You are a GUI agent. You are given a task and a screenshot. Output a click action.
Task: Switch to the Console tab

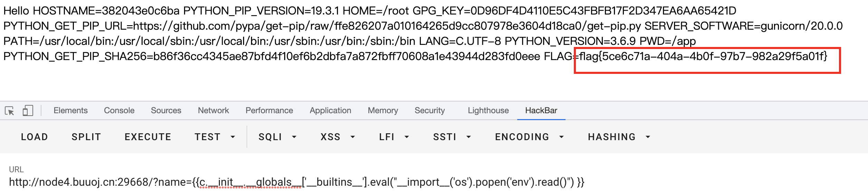119,110
